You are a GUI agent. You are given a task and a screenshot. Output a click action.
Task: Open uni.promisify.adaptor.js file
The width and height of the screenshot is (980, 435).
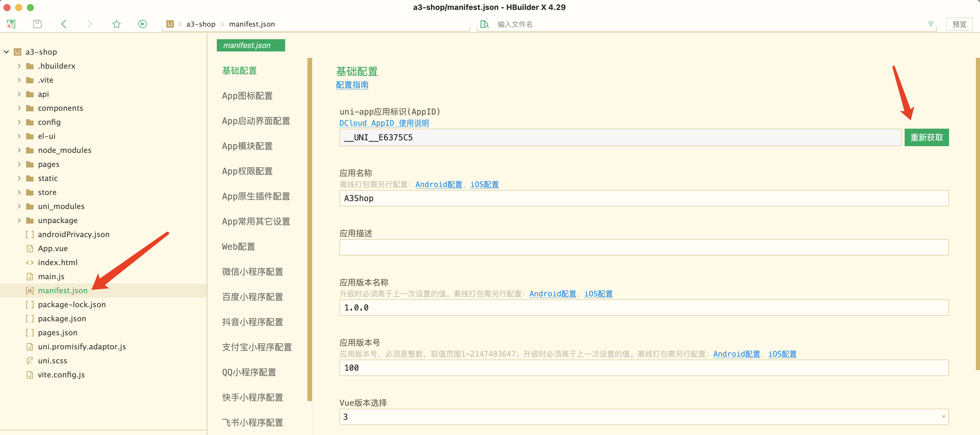pos(82,347)
